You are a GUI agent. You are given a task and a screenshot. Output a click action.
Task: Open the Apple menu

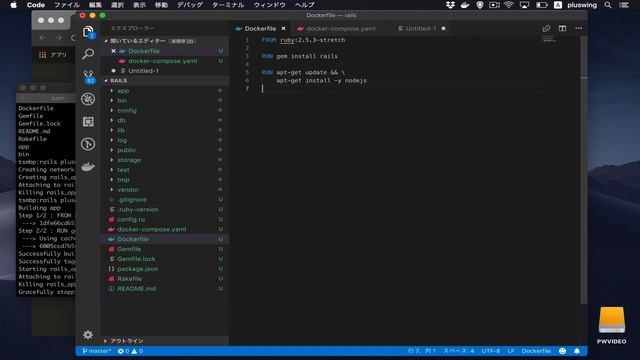(13, 5)
